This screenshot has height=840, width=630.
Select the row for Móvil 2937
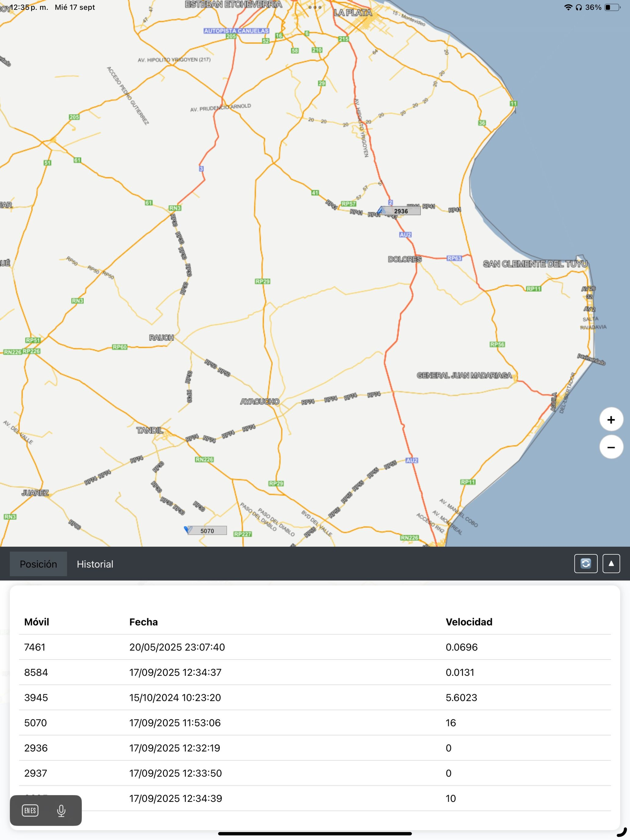(315, 773)
